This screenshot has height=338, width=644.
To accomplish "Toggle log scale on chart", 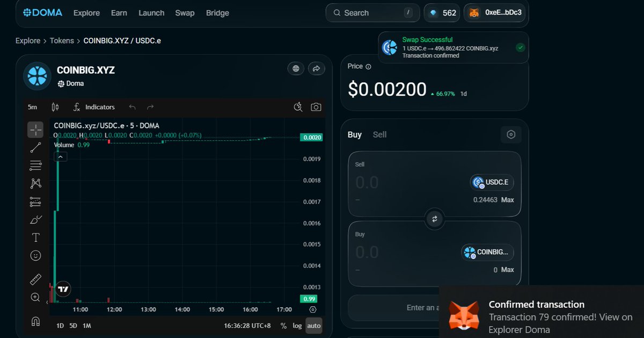I will [x=297, y=326].
